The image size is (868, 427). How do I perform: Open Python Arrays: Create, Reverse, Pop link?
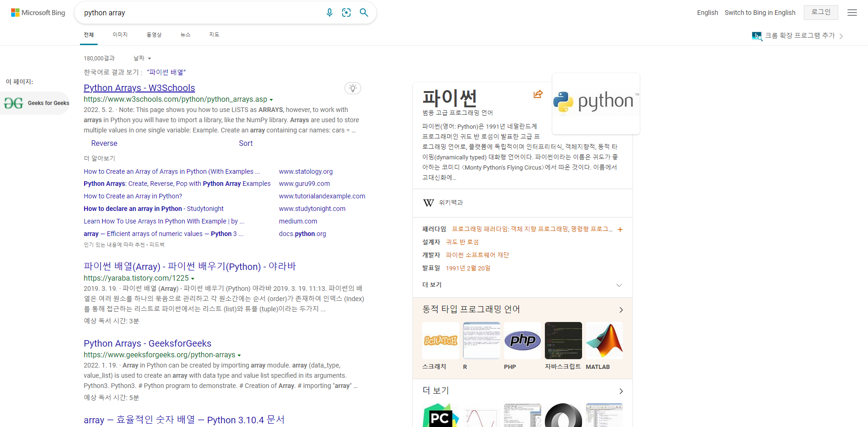177,184
